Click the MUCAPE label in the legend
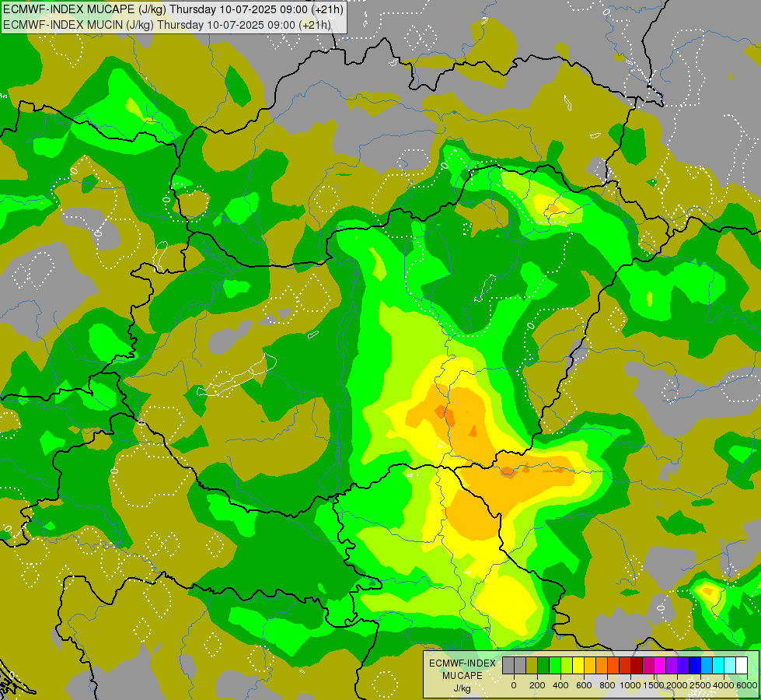The width and height of the screenshot is (761, 700). click(463, 676)
